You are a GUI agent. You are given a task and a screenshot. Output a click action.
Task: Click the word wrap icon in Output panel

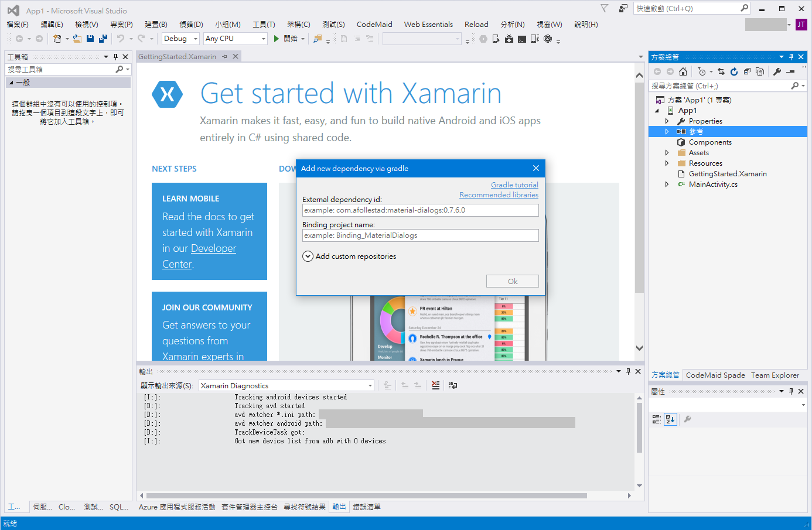pyautogui.click(x=453, y=385)
